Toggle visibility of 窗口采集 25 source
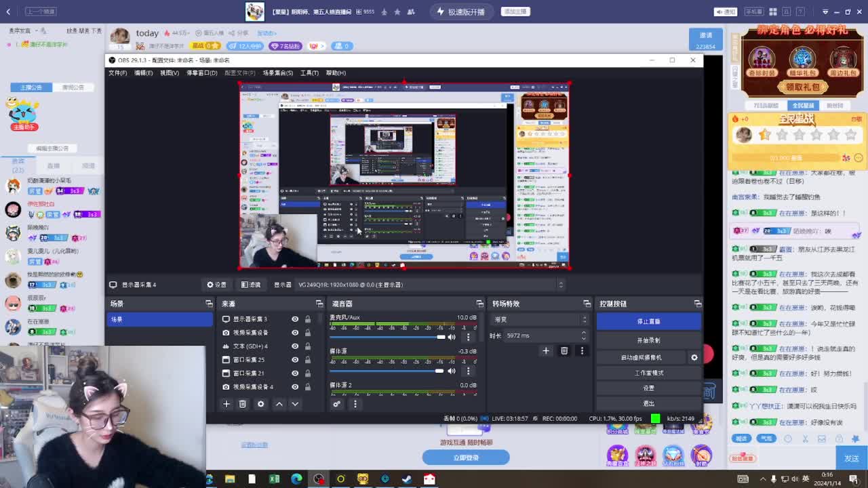The image size is (868, 488). (295, 360)
